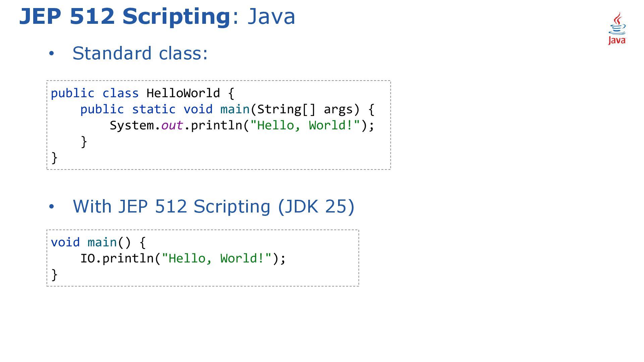Screen dimensions: 644x362
Task: Click closing brace at end of HelloWorld class
Action: point(54,158)
